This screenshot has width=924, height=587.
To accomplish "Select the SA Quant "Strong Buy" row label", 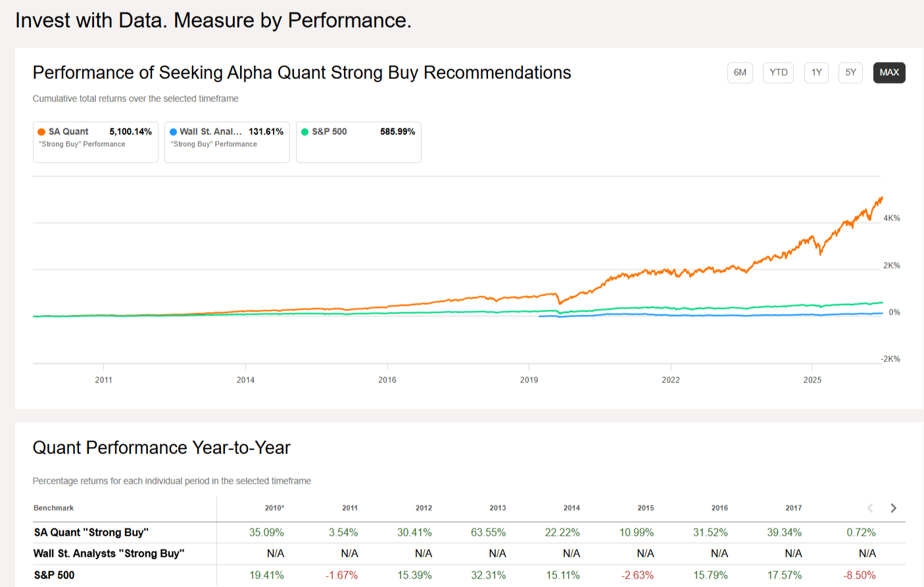I will pyautogui.click(x=91, y=532).
